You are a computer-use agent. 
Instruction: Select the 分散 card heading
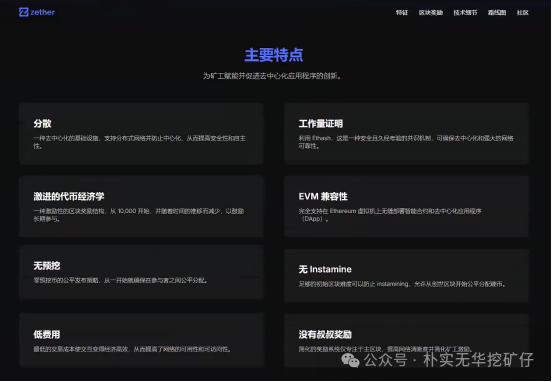(43, 124)
